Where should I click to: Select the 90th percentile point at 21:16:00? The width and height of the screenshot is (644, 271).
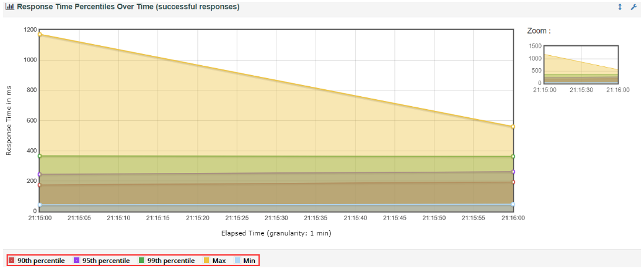pos(513,182)
